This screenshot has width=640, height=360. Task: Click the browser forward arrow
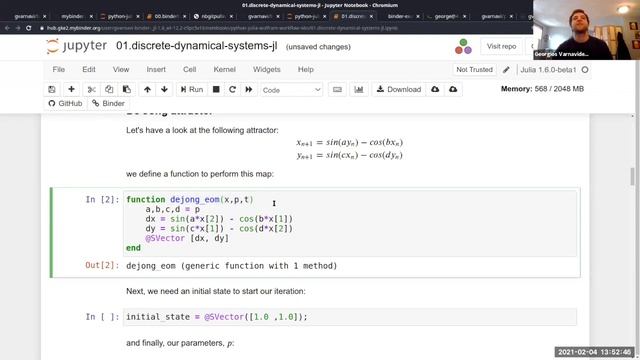point(18,28)
